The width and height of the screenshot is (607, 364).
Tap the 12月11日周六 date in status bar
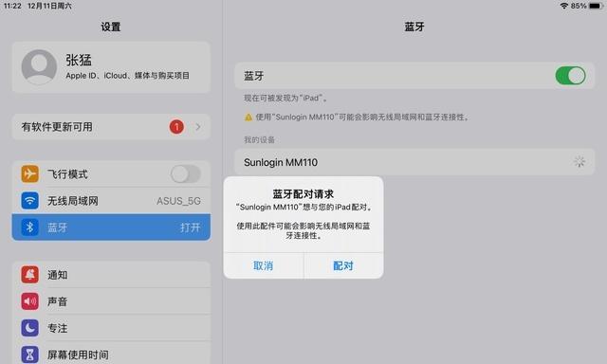point(49,6)
